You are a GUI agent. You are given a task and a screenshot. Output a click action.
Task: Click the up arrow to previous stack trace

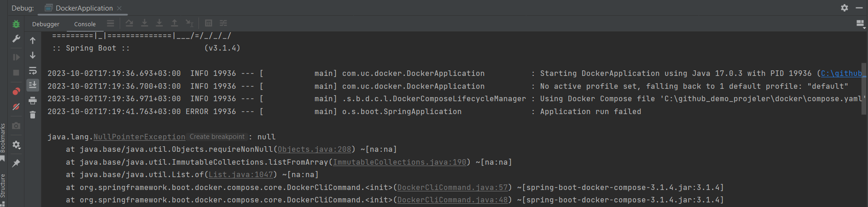click(33, 40)
